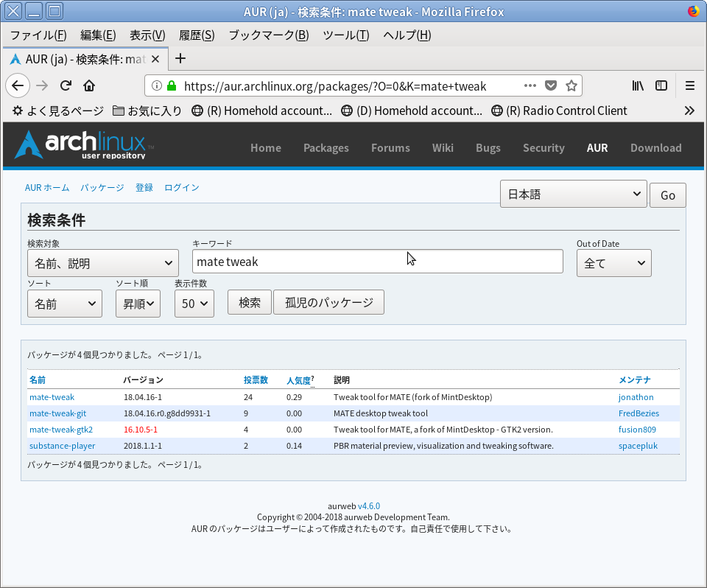Open 登録 registration link

click(x=144, y=188)
